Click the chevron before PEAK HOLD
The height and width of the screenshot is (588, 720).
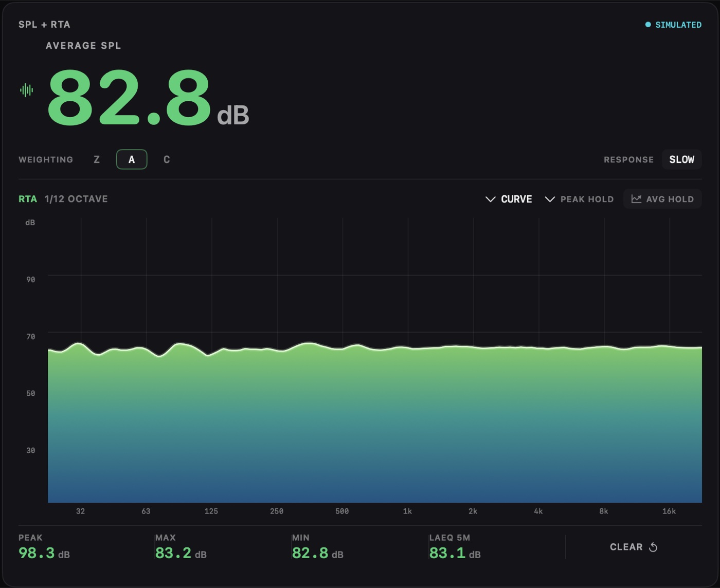pyautogui.click(x=550, y=199)
